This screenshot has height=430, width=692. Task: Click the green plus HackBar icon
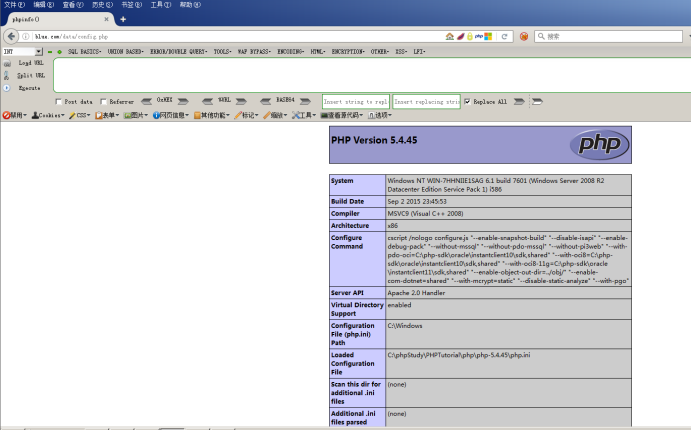[60, 52]
